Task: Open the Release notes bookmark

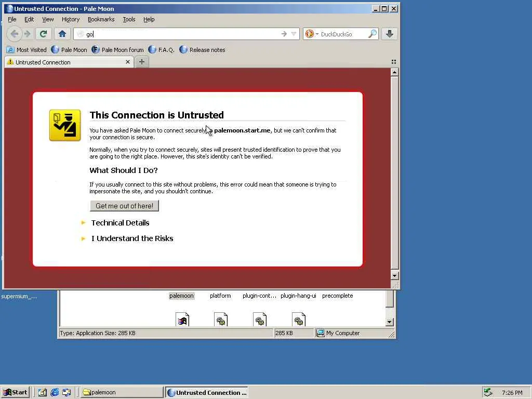Action: point(202,50)
